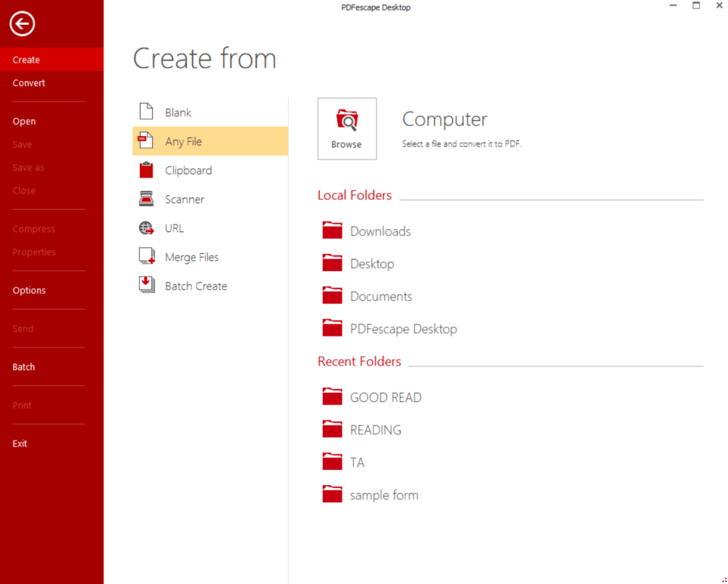Click the Blank page icon
This screenshot has width=728, height=584.
pyautogui.click(x=146, y=112)
